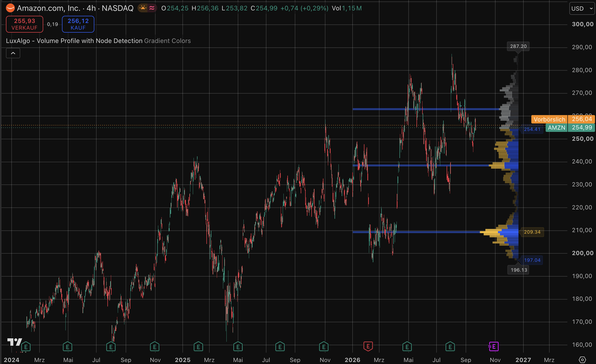Click the 287.20 profile high label
Screen dimensions: 596x364
click(x=518, y=46)
